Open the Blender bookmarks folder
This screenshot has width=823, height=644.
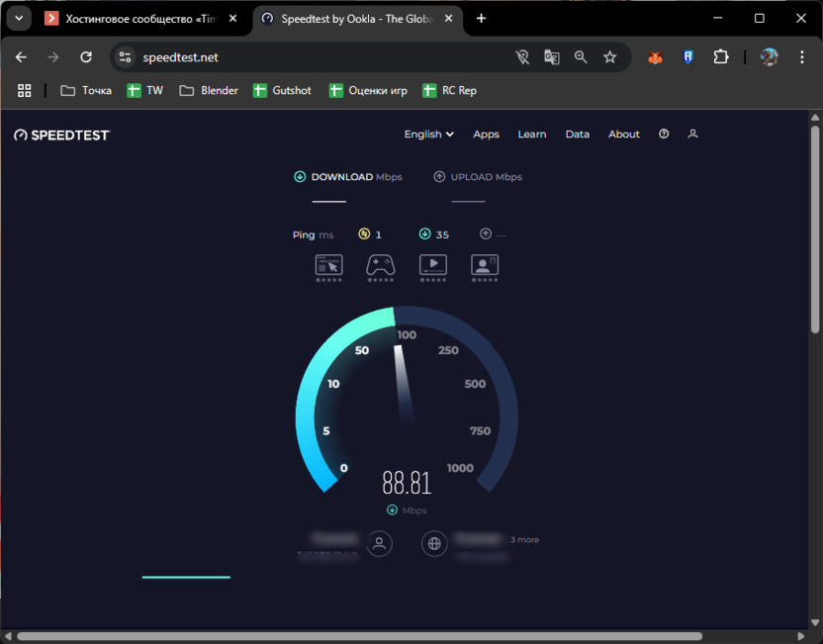pos(209,90)
